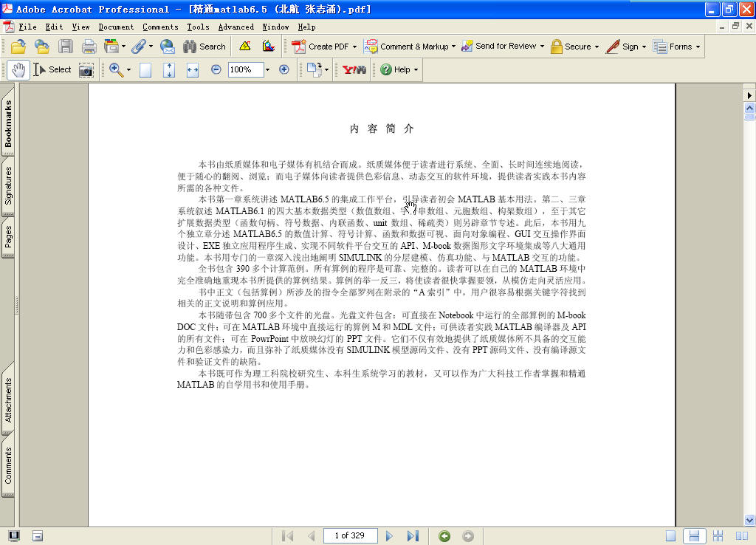The width and height of the screenshot is (756, 545).
Task: Click the Yahoo search toolbar icon
Action: coord(354,70)
